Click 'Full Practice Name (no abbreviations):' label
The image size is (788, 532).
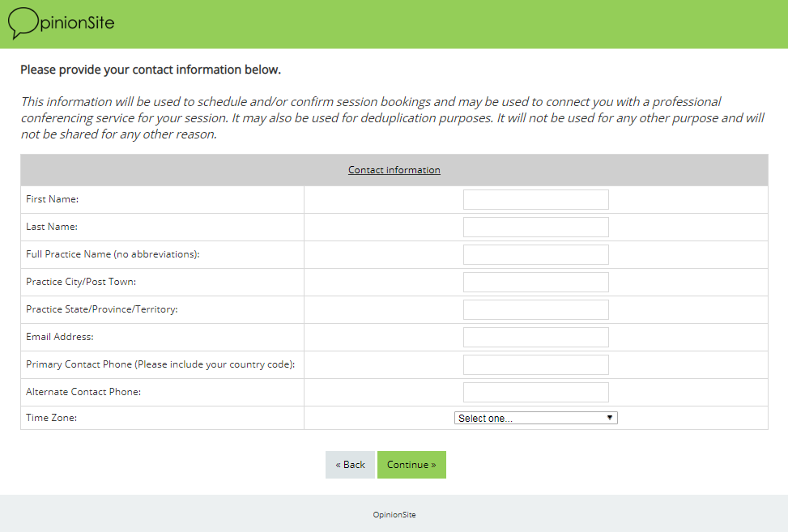tap(113, 254)
